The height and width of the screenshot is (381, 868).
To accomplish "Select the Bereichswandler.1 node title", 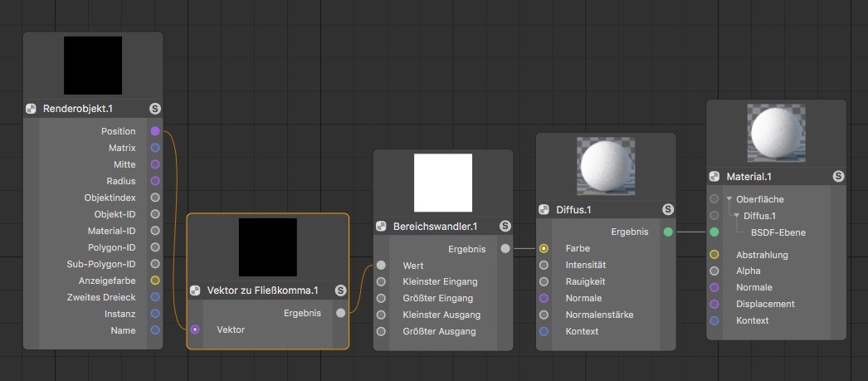I will click(x=435, y=226).
